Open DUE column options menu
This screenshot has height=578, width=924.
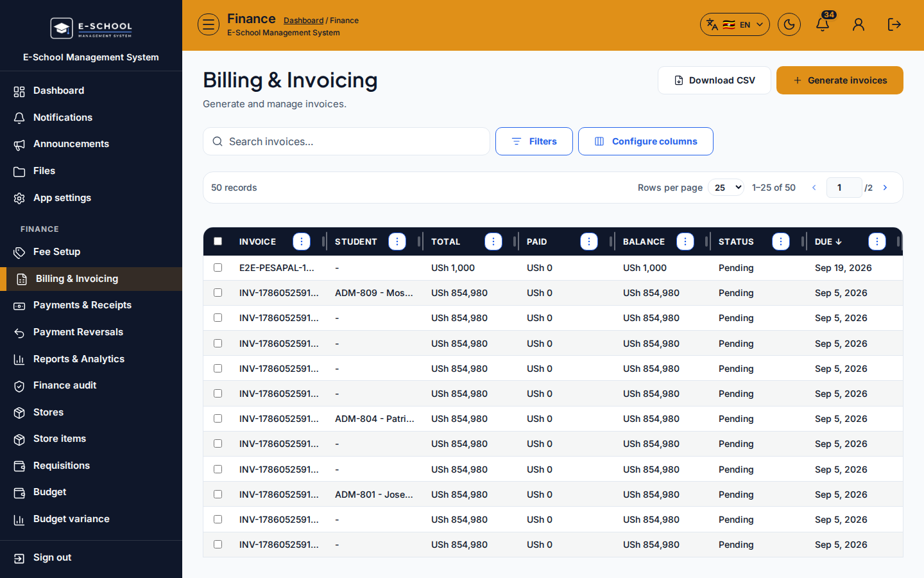tap(877, 241)
